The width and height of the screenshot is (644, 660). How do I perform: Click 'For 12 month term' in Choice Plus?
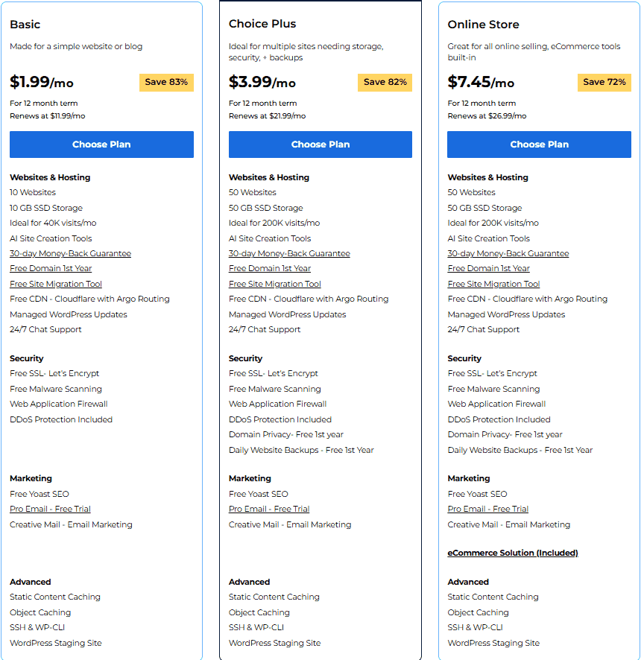263,103
